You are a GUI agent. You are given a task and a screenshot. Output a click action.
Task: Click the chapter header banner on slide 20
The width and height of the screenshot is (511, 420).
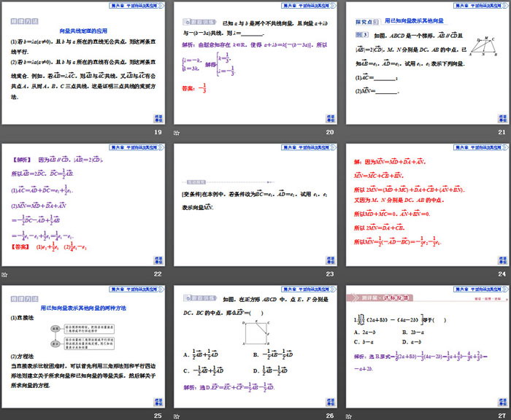point(309,6)
